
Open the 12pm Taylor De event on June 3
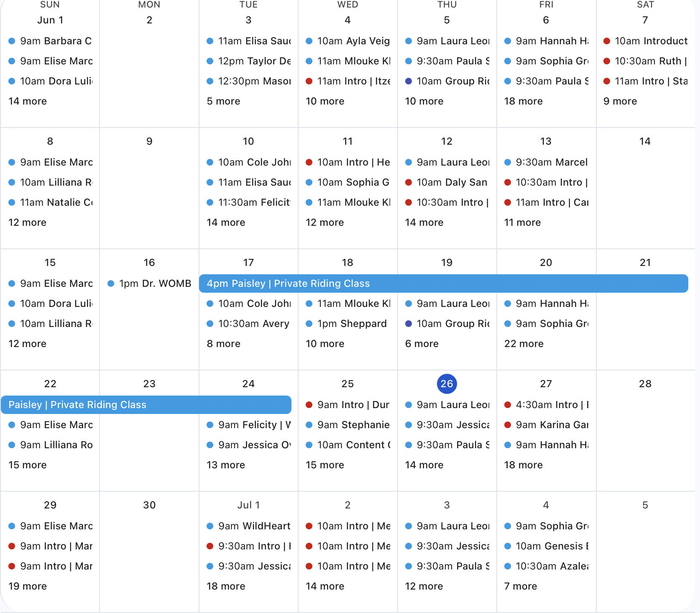pos(254,61)
